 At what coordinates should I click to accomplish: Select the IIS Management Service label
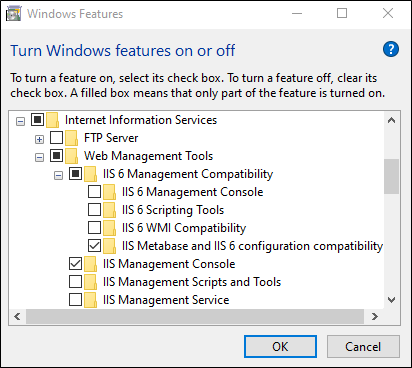click(x=166, y=300)
